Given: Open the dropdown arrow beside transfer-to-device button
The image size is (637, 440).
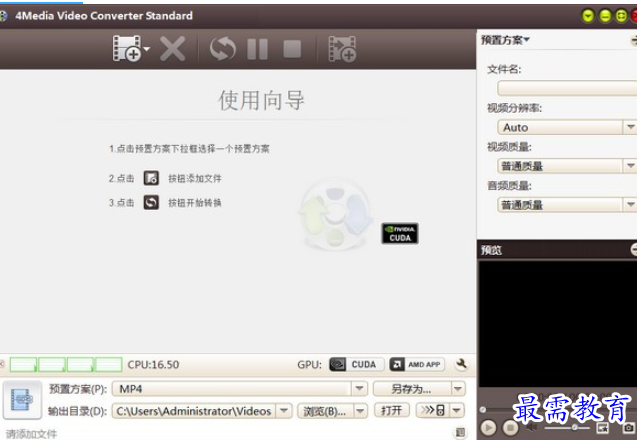Looking at the screenshot, I should click(x=458, y=410).
